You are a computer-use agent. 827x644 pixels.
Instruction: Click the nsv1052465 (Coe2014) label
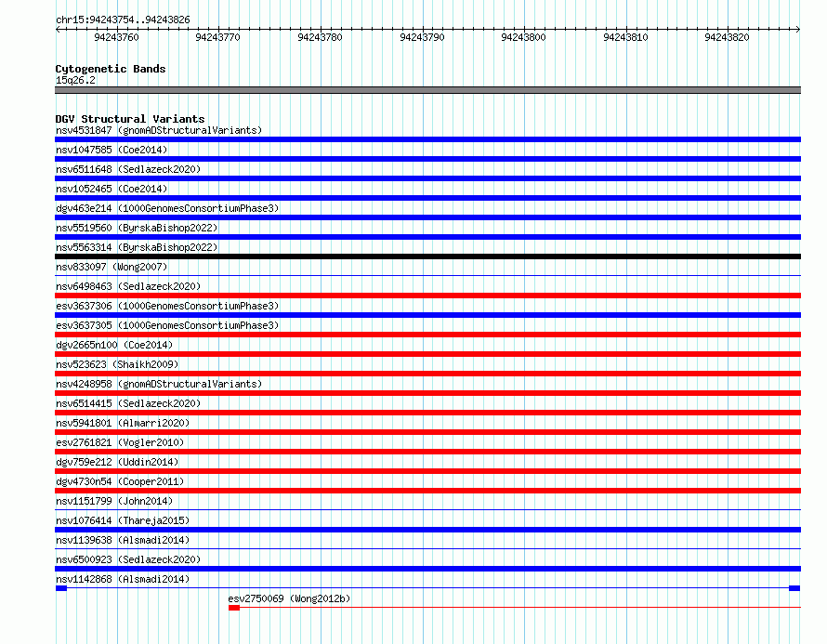tap(112, 189)
